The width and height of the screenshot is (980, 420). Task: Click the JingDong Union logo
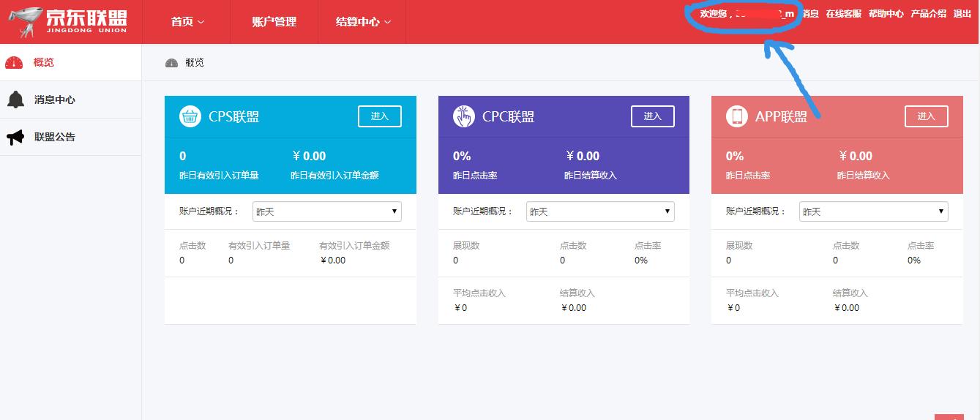coord(69,20)
